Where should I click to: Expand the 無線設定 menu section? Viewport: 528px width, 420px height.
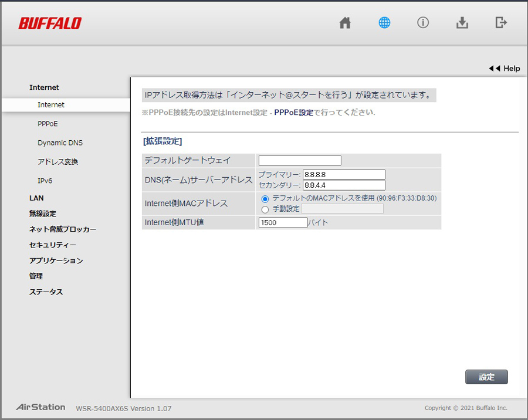[x=43, y=214]
